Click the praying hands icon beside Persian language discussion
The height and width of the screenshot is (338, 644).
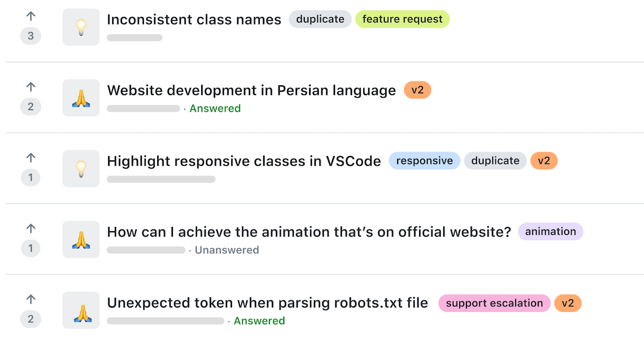pos(80,98)
